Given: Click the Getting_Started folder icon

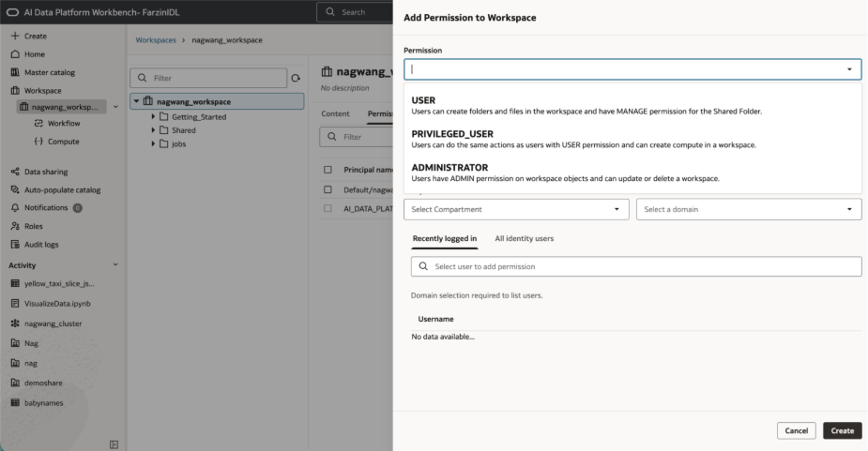Looking at the screenshot, I should pyautogui.click(x=164, y=117).
